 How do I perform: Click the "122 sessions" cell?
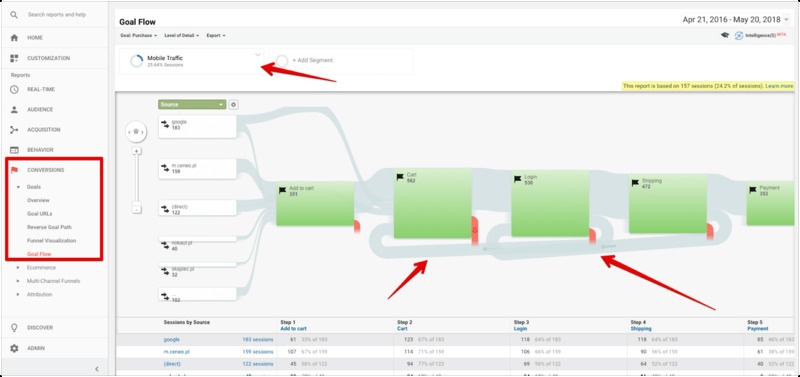[258, 364]
